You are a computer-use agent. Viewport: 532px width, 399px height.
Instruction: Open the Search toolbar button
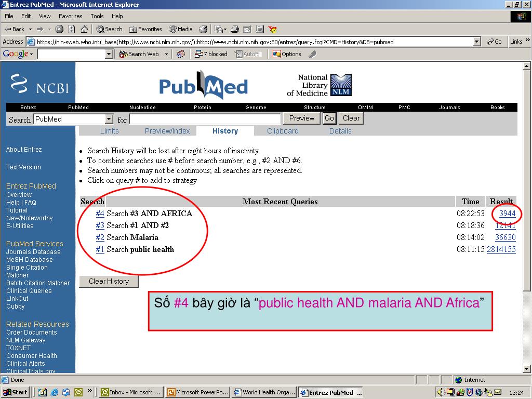click(x=109, y=29)
